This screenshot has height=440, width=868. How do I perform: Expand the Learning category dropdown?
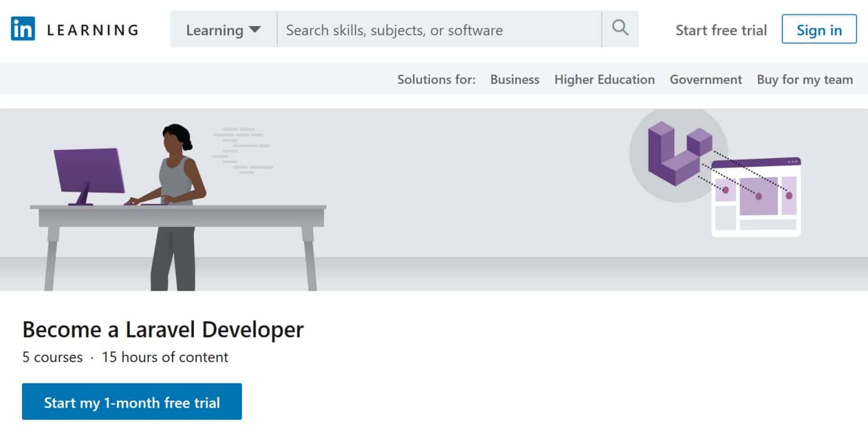(x=215, y=30)
